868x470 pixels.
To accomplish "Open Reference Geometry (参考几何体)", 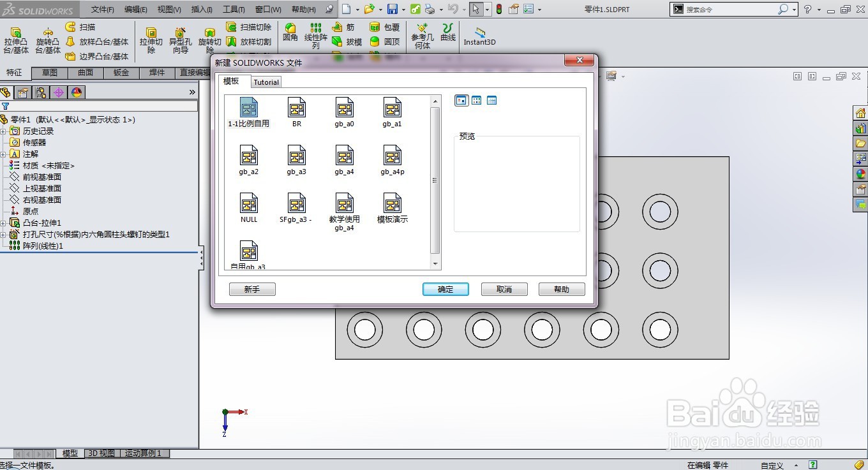I will coord(422,36).
